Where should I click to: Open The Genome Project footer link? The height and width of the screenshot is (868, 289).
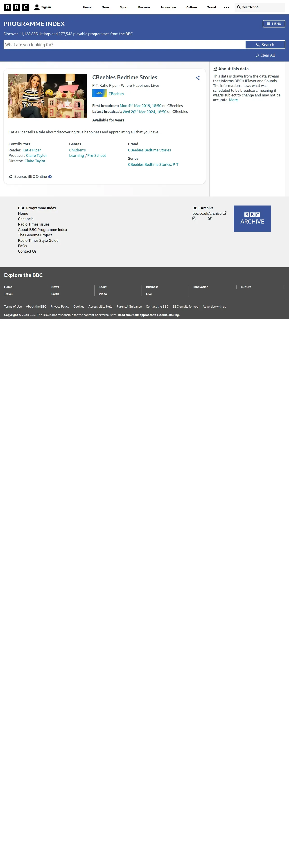pyautogui.click(x=35, y=235)
